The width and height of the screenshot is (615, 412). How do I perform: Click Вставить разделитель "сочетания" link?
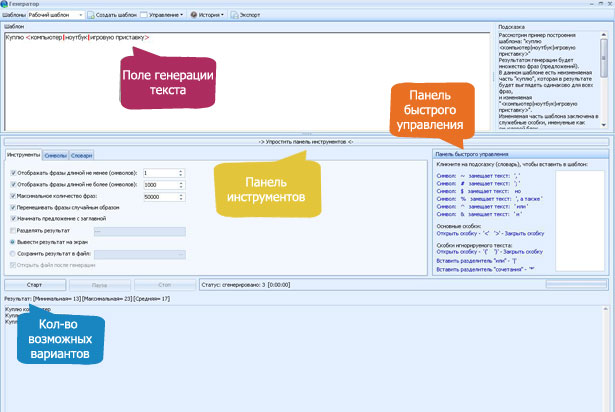pyautogui.click(x=486, y=270)
